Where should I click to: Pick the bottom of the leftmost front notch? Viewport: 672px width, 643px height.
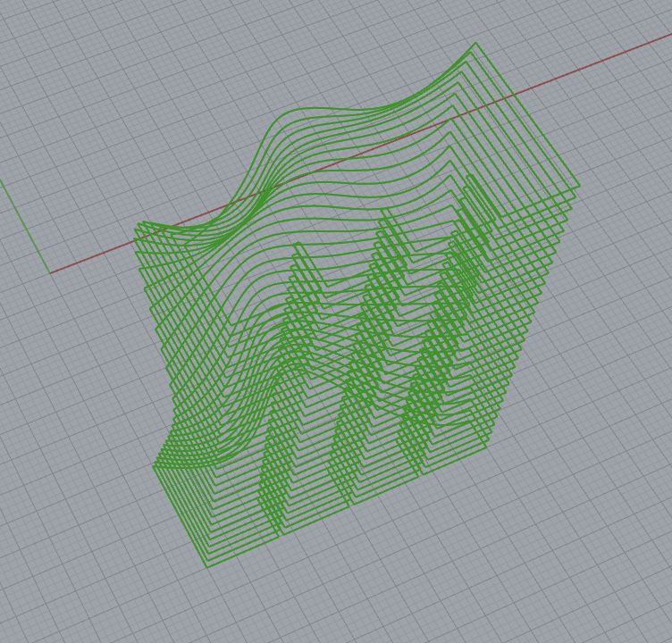(x=281, y=534)
